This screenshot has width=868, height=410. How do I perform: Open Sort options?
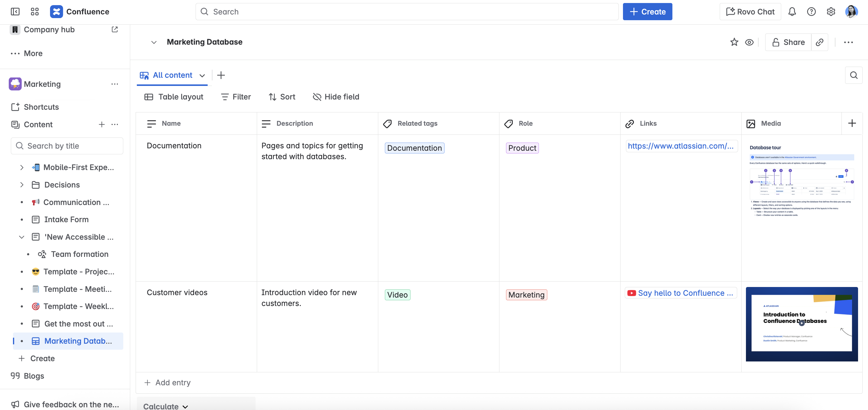point(282,97)
